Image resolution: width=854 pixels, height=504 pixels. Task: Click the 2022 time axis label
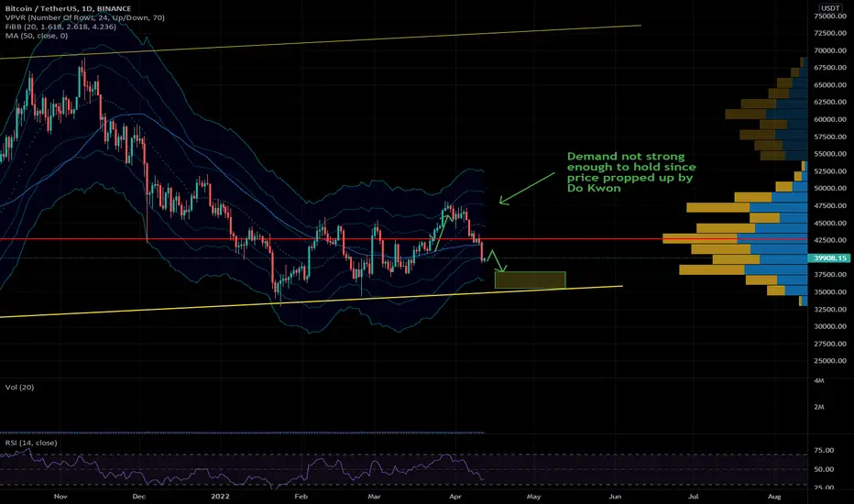pos(220,497)
